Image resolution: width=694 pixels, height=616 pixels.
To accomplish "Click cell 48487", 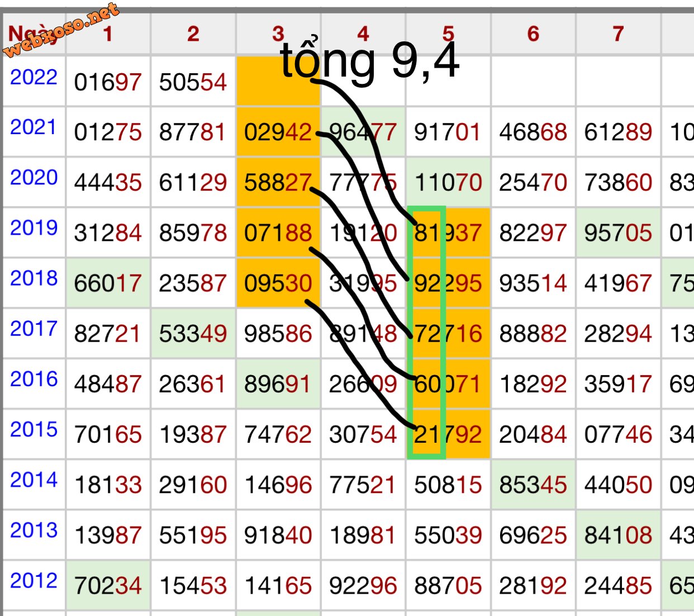I will coord(108,385).
